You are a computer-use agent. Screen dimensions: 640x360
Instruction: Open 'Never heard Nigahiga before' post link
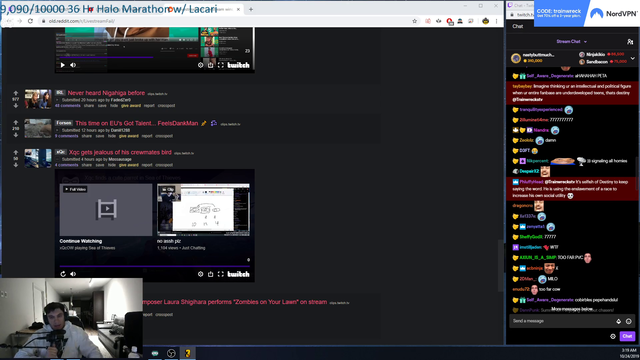pyautogui.click(x=106, y=93)
